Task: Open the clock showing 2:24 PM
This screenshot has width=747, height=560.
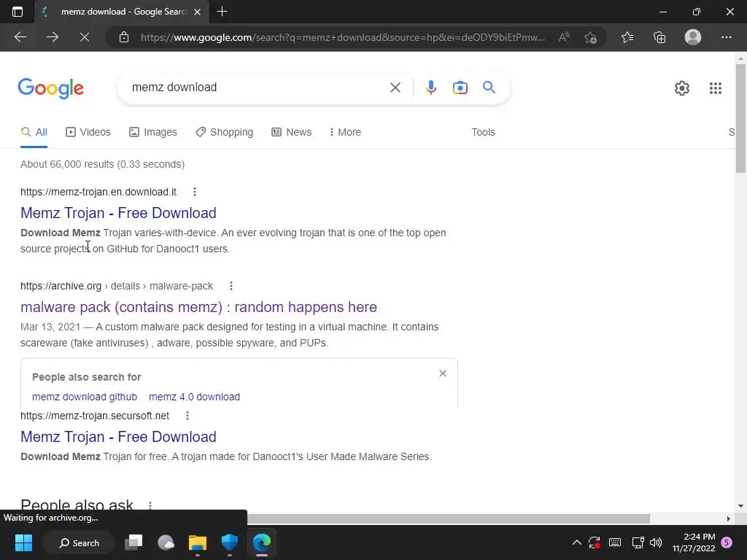Action: click(694, 542)
